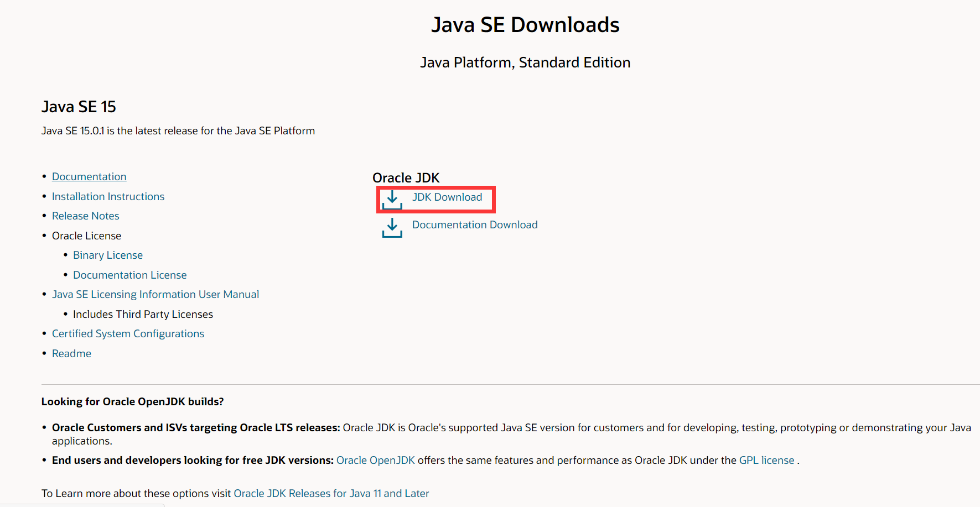Click the Documentation Download arrow icon
The height and width of the screenshot is (507, 980).
pos(392,227)
